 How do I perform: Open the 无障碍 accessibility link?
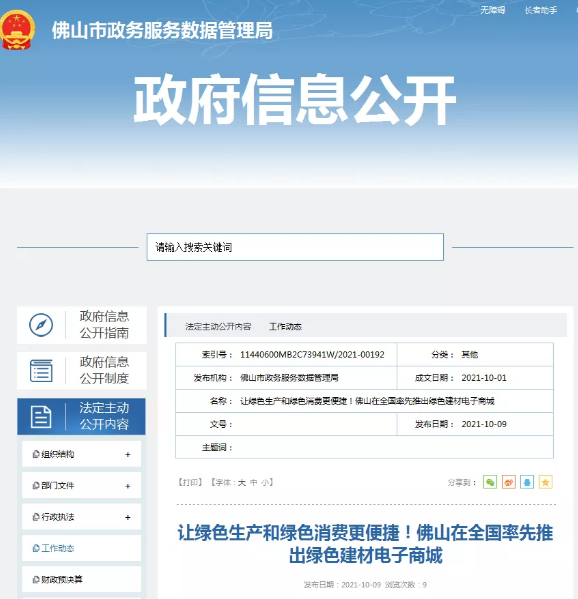pyautogui.click(x=493, y=10)
